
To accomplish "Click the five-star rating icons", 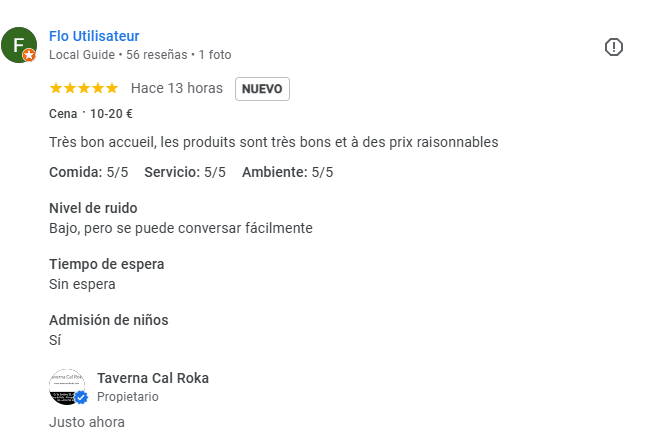I will click(84, 88).
